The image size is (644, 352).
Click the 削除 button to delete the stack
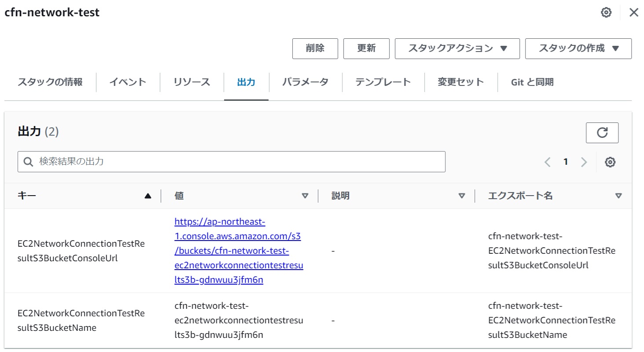click(x=315, y=48)
